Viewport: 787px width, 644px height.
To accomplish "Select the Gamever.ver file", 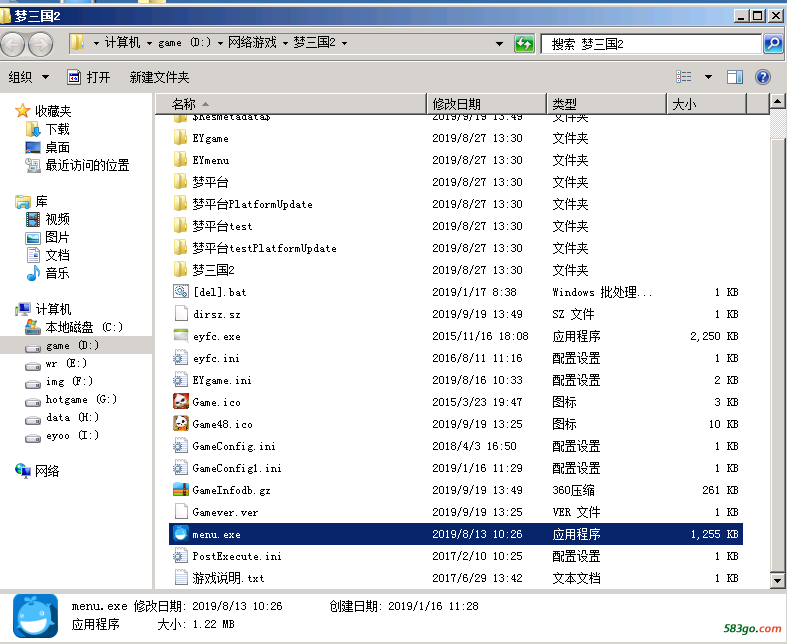I will pos(456,512).
